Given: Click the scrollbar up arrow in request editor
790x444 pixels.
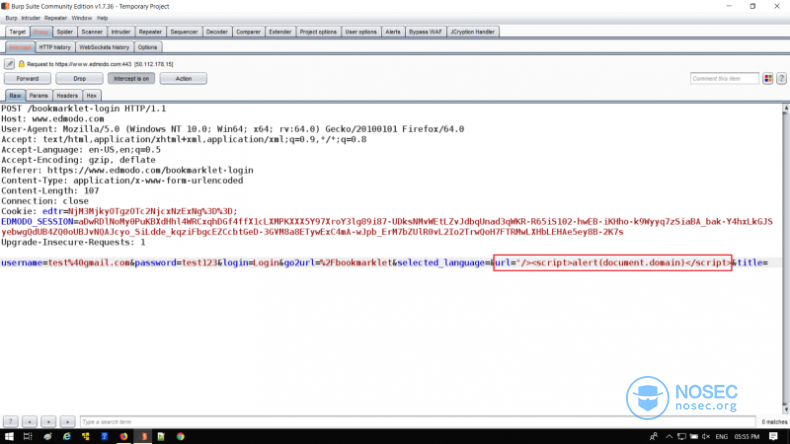Looking at the screenshot, I should coord(785,108).
